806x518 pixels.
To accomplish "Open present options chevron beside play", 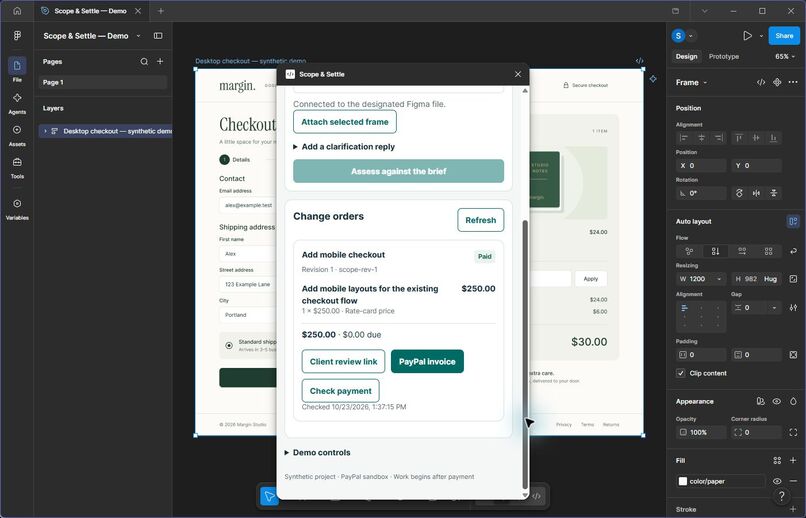I will coord(761,35).
